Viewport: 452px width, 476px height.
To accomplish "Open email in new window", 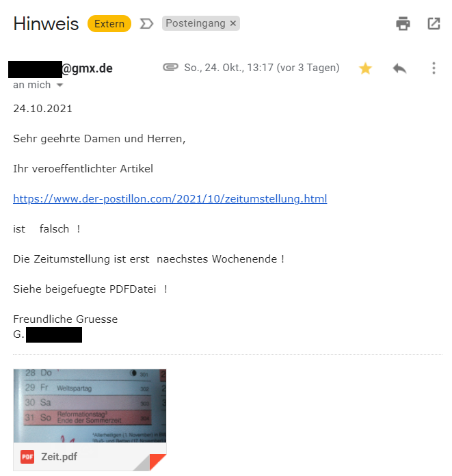I will [x=434, y=24].
